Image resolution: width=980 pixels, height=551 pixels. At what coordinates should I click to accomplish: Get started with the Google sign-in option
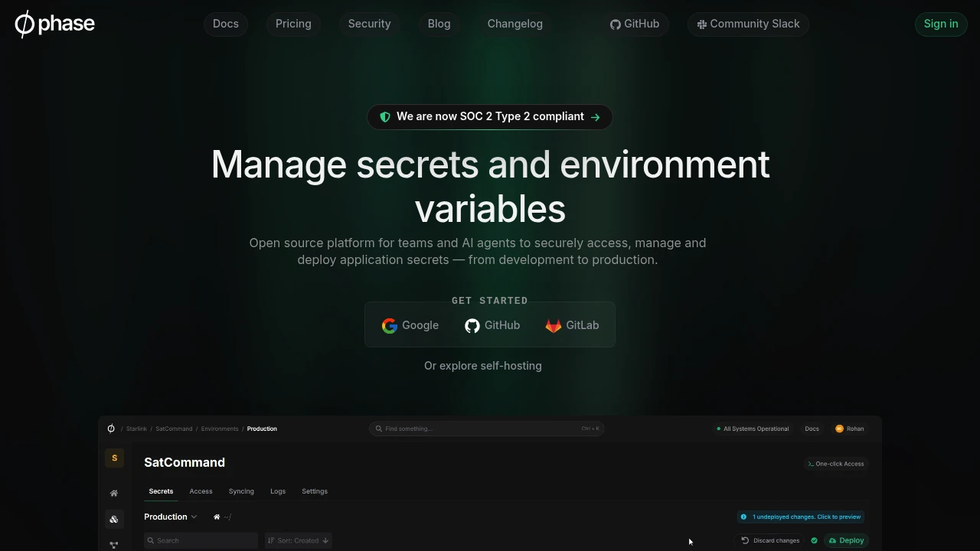click(410, 325)
